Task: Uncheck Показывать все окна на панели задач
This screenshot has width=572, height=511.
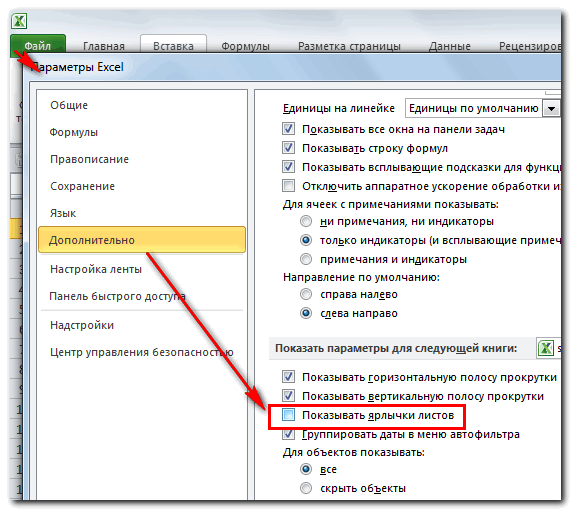Action: 288,129
